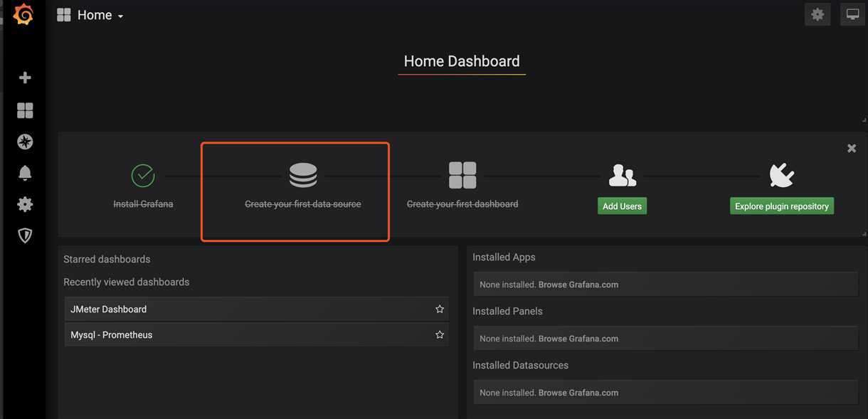This screenshot has width=868, height=419.
Task: Star the JMeter Dashboard
Action: [440, 309]
